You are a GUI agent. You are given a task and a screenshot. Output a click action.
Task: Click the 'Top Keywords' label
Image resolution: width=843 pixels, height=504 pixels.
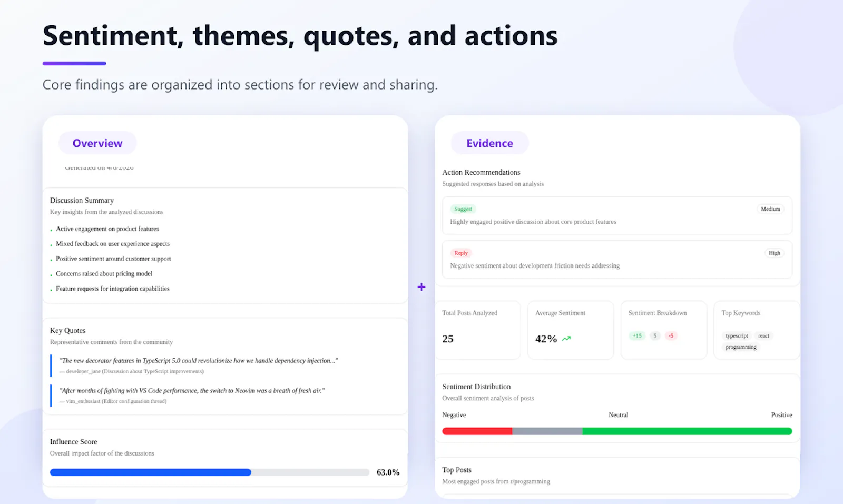[x=741, y=313]
